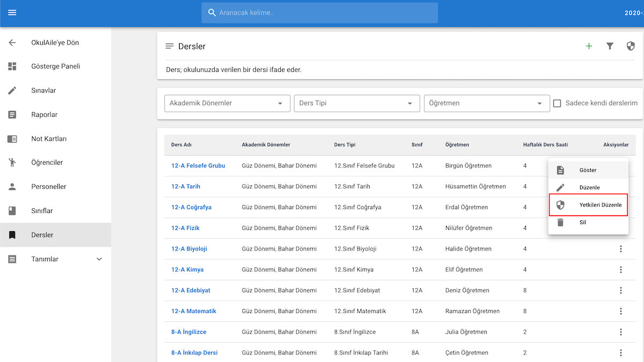Expand the Tanımlar sidebar section

[56, 259]
